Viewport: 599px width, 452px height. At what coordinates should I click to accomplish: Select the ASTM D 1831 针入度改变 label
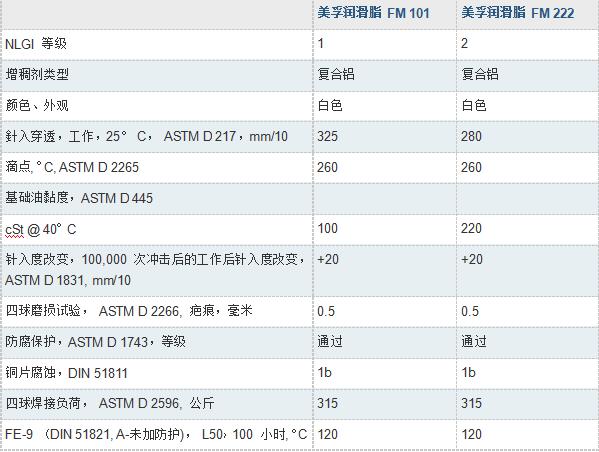[x=155, y=270]
